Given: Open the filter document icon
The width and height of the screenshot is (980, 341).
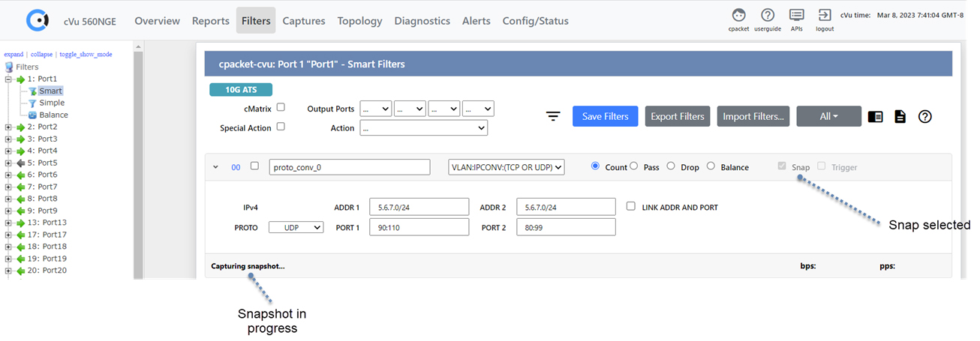Looking at the screenshot, I should click(900, 117).
